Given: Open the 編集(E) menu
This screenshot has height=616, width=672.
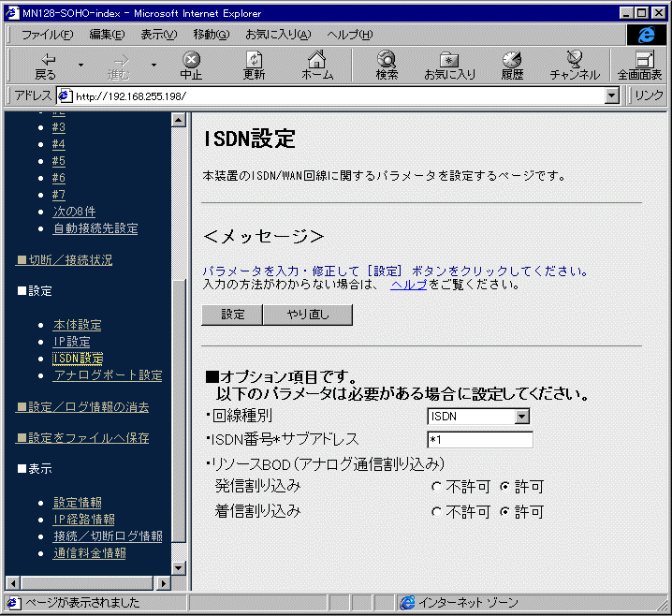Looking at the screenshot, I should coord(107,35).
